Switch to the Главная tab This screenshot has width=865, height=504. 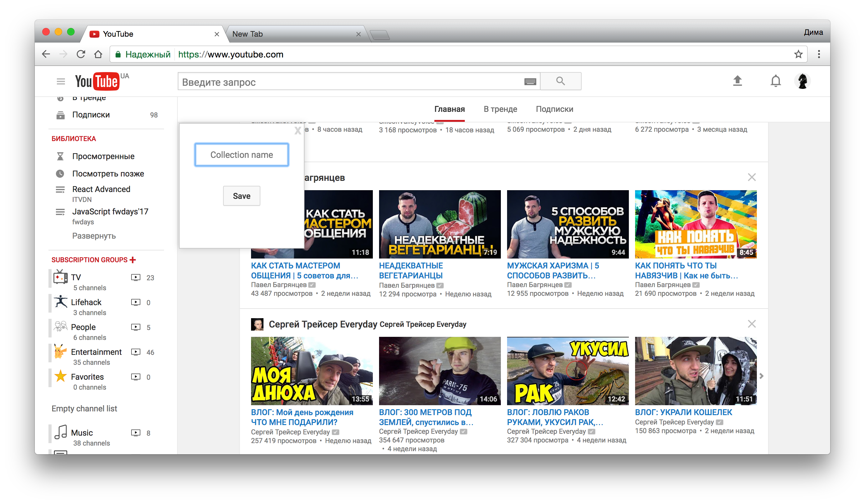[x=449, y=109]
